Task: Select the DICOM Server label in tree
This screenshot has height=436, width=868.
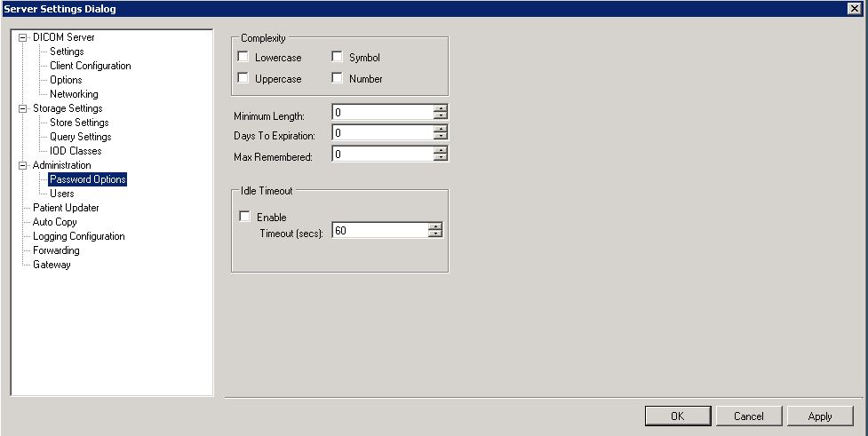Action: coord(64,37)
